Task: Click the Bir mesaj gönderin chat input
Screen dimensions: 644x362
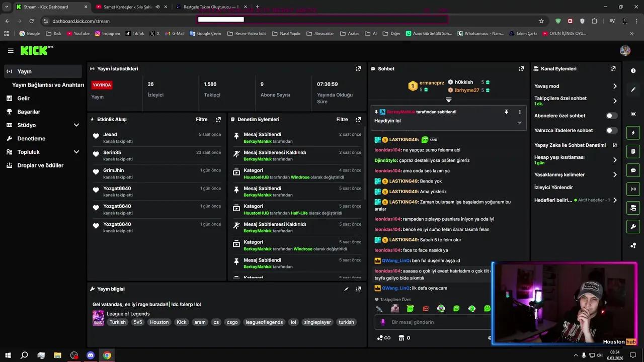Action: coord(433,322)
